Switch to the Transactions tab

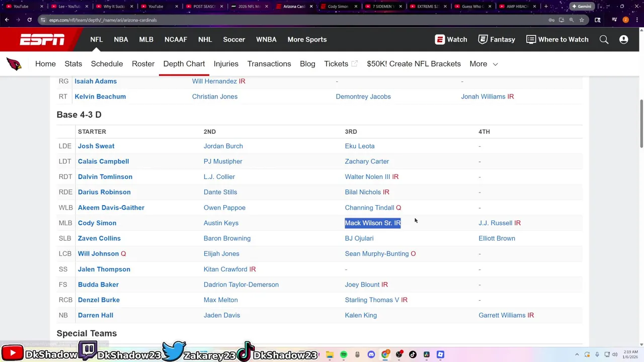(269, 64)
